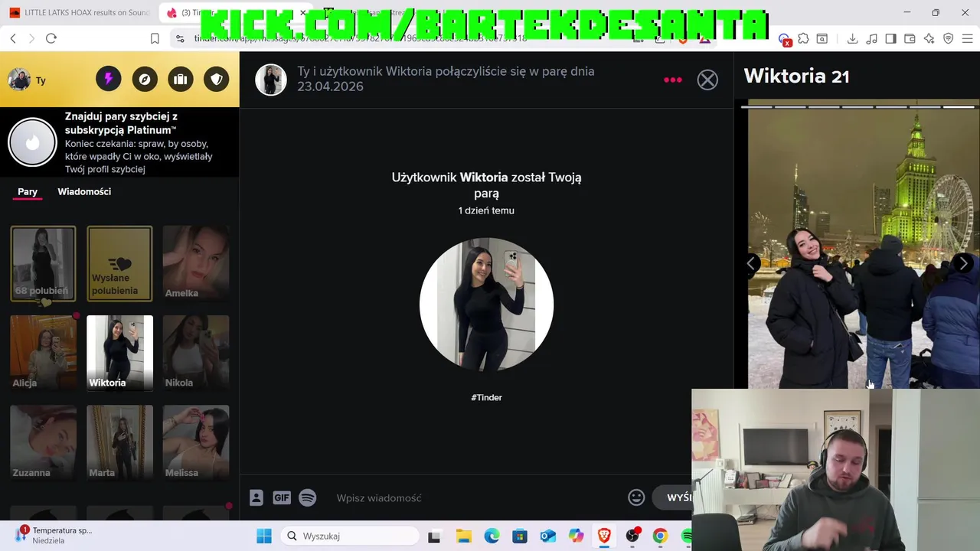Open the GIF picker
980x551 pixels.
[x=282, y=497]
